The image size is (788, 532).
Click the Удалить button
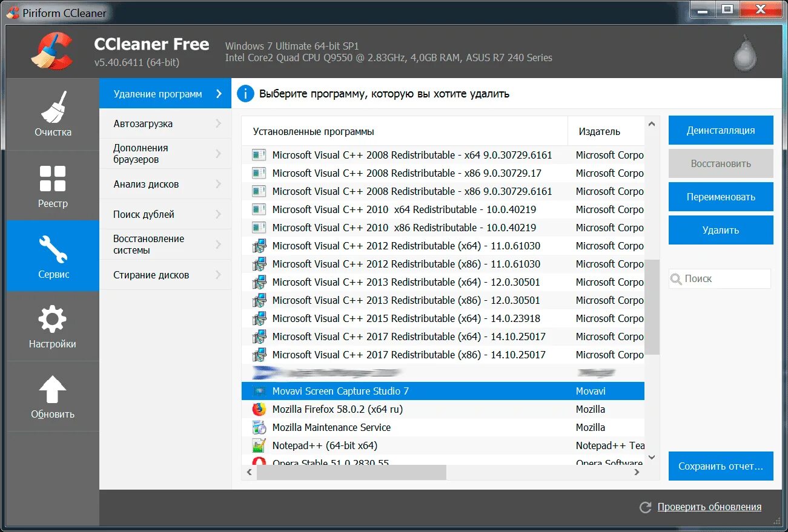click(721, 230)
